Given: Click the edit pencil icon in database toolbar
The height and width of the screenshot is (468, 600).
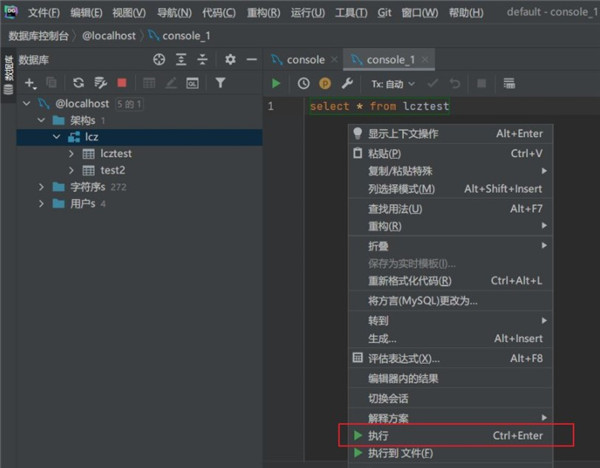Looking at the screenshot, I should (171, 83).
